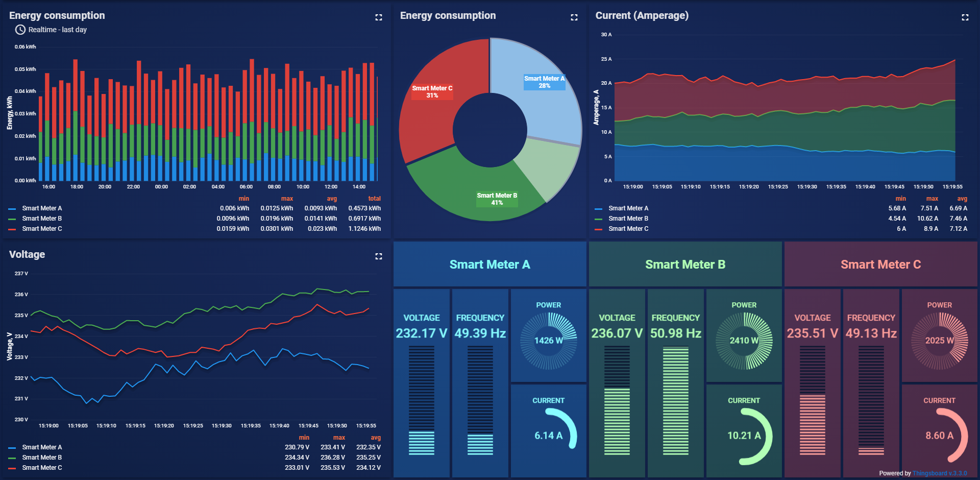Screen dimensions: 980x480
Task: Toggle Smart Meter C in the Voltage legend
Action: click(x=43, y=467)
